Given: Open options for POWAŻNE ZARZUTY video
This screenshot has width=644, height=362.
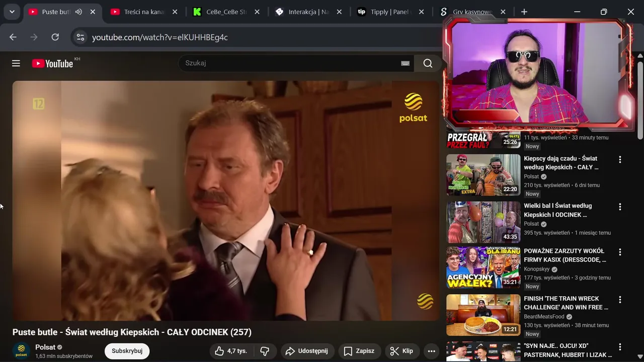Looking at the screenshot, I should [x=620, y=252].
